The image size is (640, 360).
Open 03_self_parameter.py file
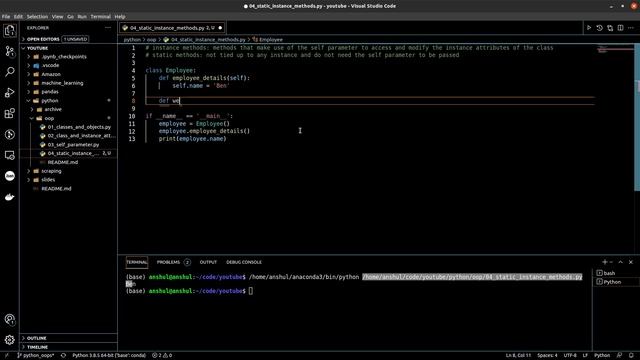73,144
